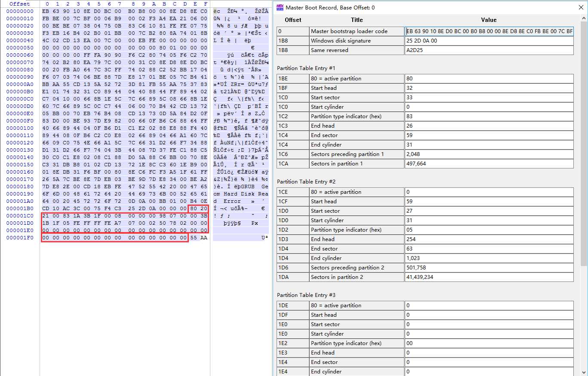588x376 pixels.
Task: Click the WinHex icon in Master Boot Record title
Action: coord(280,7)
